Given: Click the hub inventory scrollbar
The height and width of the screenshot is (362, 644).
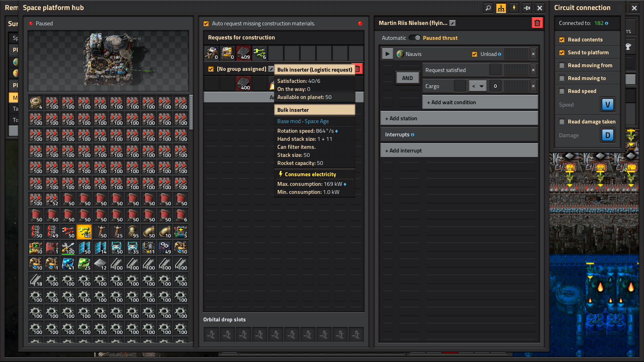Looking at the screenshot, I should tap(191, 113).
